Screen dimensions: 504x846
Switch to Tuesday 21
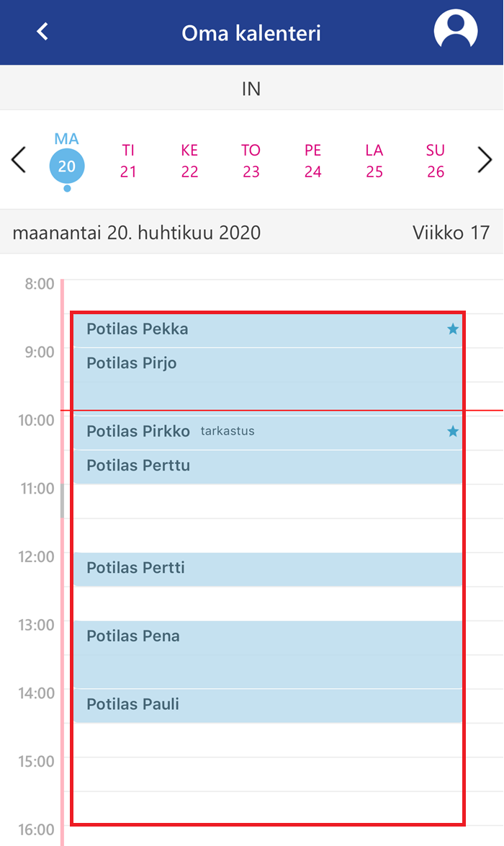(128, 161)
